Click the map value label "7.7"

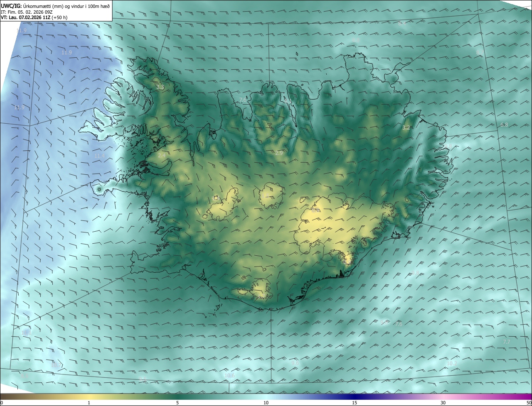pyautogui.click(x=506, y=342)
